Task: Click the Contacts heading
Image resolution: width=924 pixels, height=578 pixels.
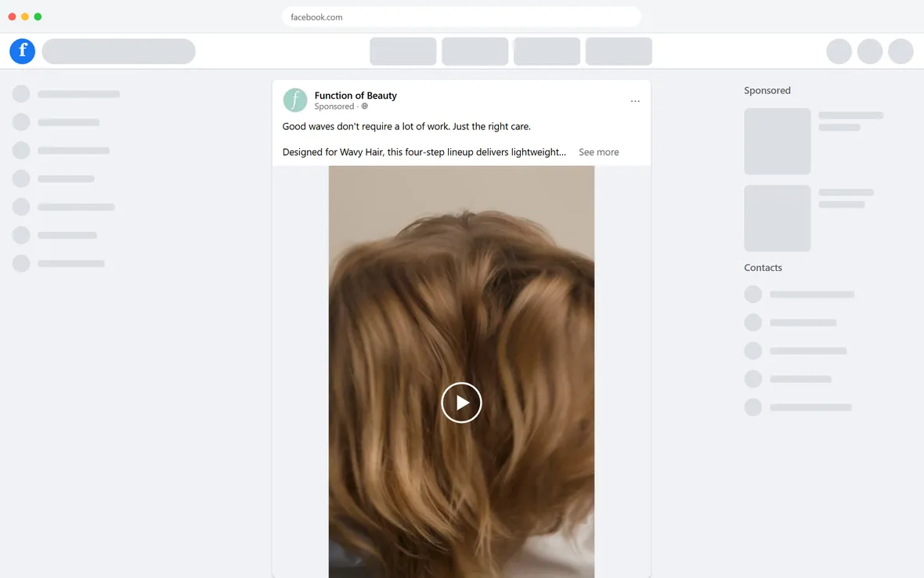Action: pyautogui.click(x=763, y=268)
